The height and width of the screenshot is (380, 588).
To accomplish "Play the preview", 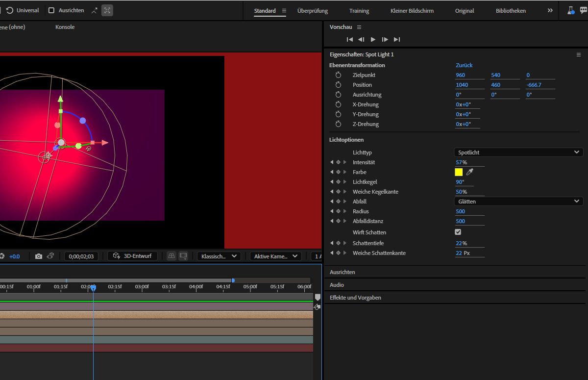I will click(x=373, y=39).
